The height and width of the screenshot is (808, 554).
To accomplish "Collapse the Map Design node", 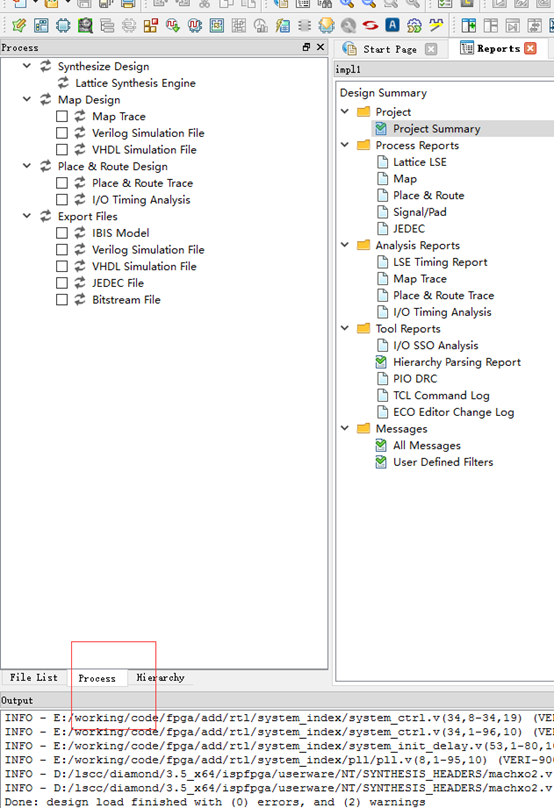I will click(x=27, y=99).
